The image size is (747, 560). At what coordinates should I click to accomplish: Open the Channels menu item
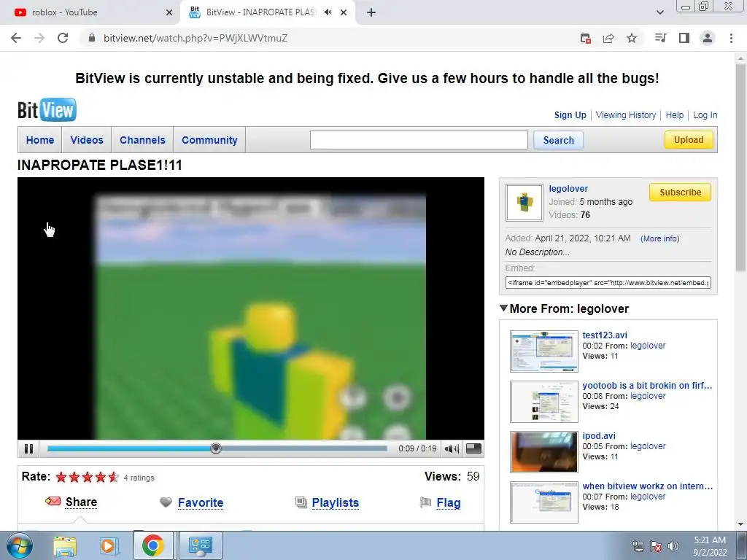[x=142, y=140]
